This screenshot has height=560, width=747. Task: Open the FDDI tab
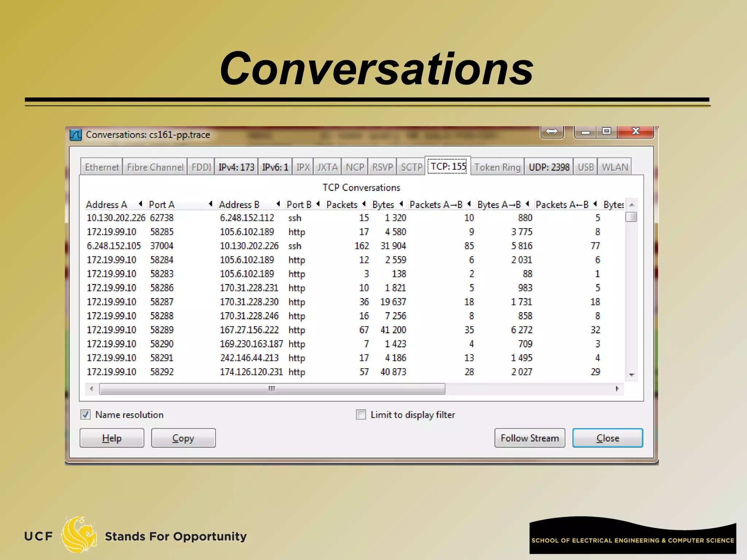(201, 167)
